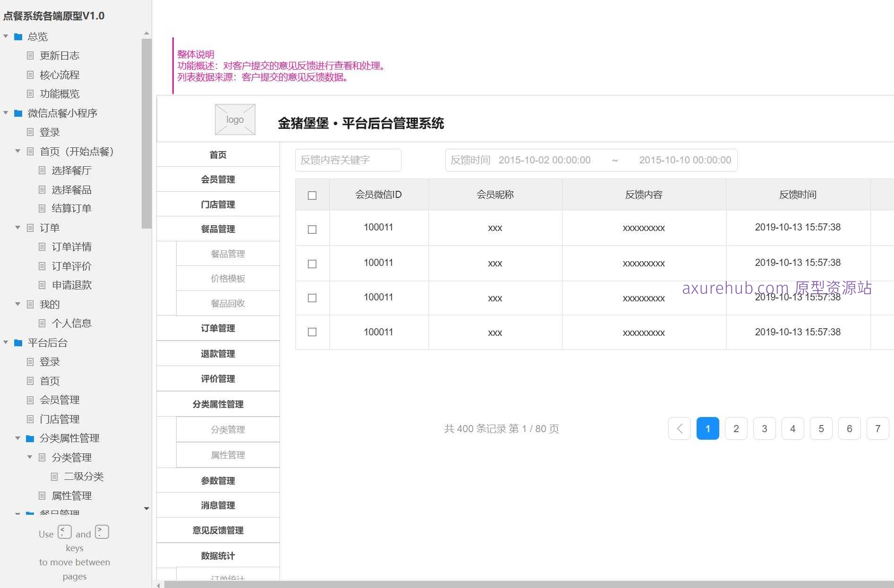Screen dimensions: 894x588
Task: Click the 分类属性管理 folder icon
Action: click(30, 438)
